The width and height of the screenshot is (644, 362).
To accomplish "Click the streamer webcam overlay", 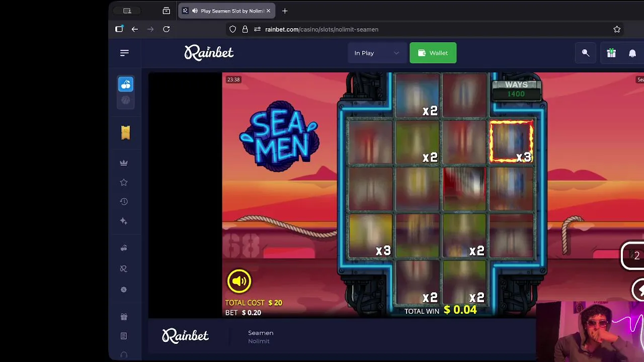I will (590, 331).
